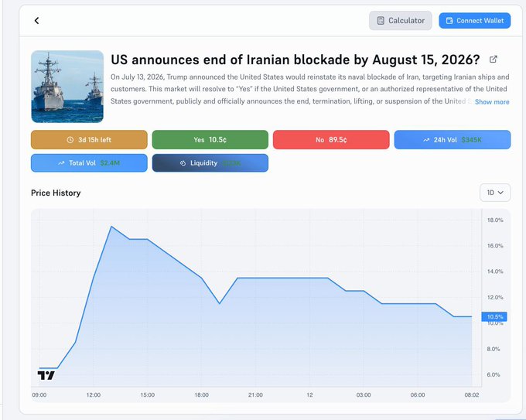The width and height of the screenshot is (526, 420).
Task: Click the 6.0% axis label
Action: click(494, 374)
